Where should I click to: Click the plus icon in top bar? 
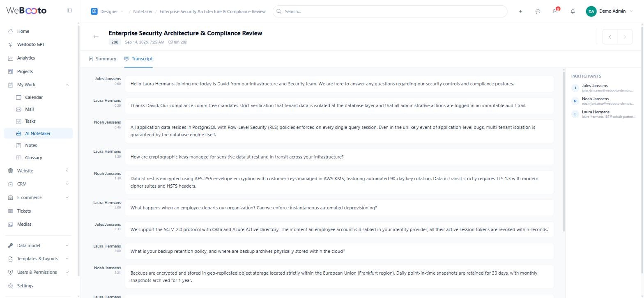coord(520,11)
